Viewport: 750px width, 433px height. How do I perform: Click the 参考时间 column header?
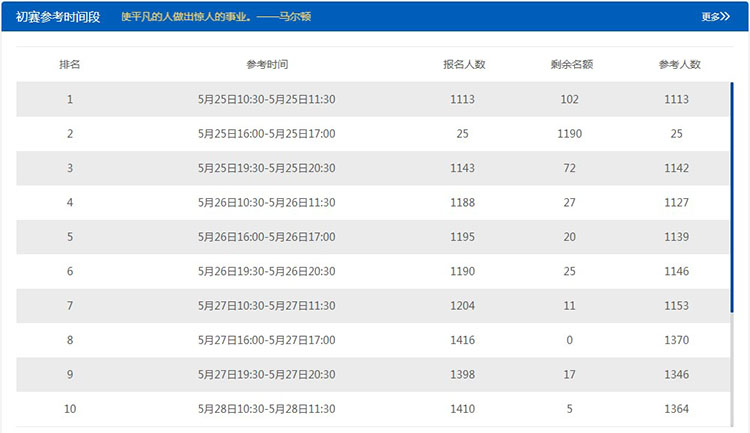click(x=267, y=64)
